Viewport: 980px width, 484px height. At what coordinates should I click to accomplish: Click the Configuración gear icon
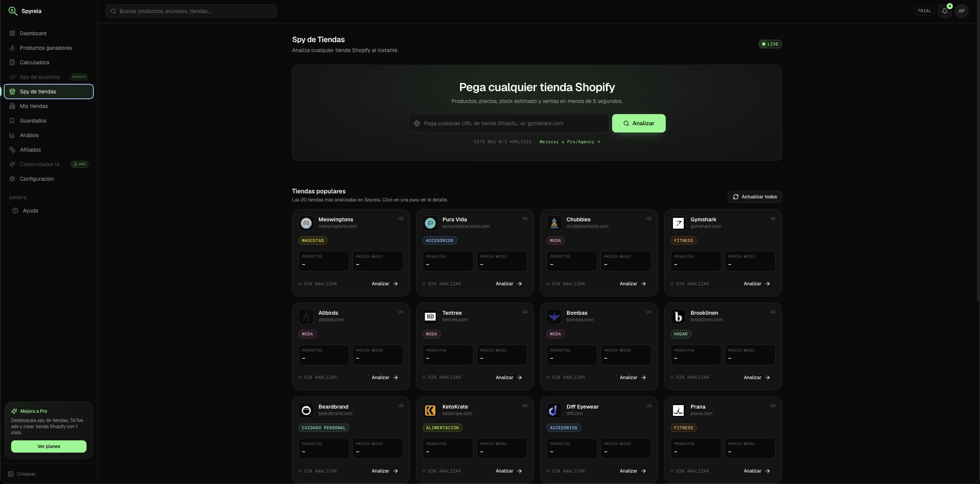pos(12,179)
